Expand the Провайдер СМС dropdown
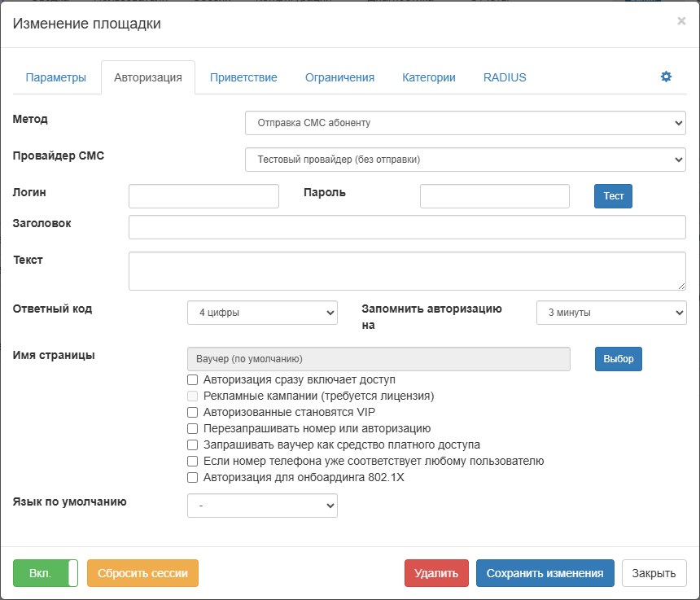The image size is (700, 600). pyautogui.click(x=465, y=160)
